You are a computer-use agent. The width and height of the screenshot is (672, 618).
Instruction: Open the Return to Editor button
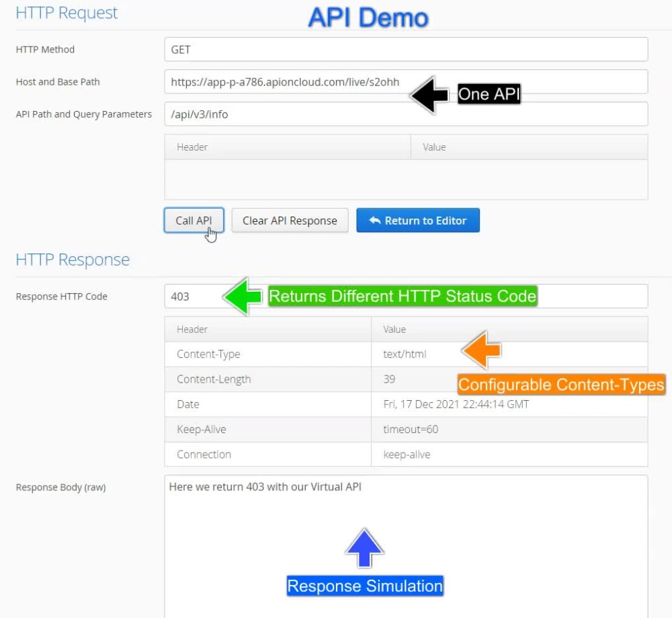(418, 220)
